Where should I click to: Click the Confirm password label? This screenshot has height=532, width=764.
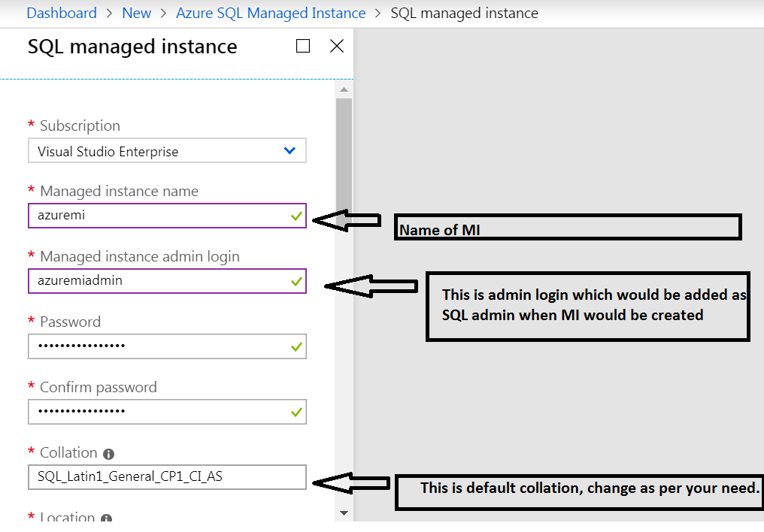[x=99, y=388]
